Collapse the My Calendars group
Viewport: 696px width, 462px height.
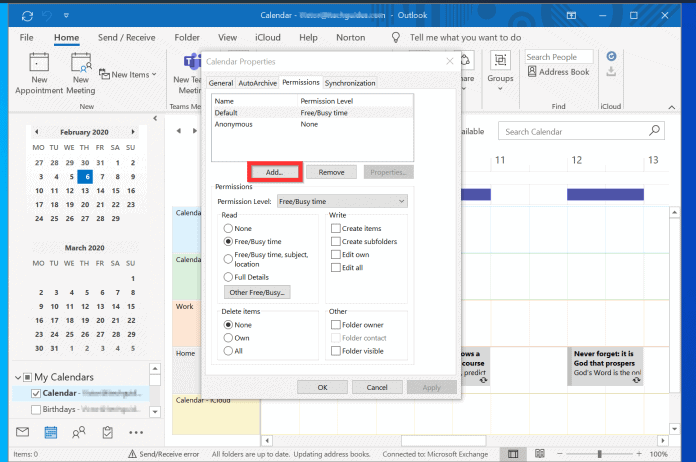pos(18,378)
